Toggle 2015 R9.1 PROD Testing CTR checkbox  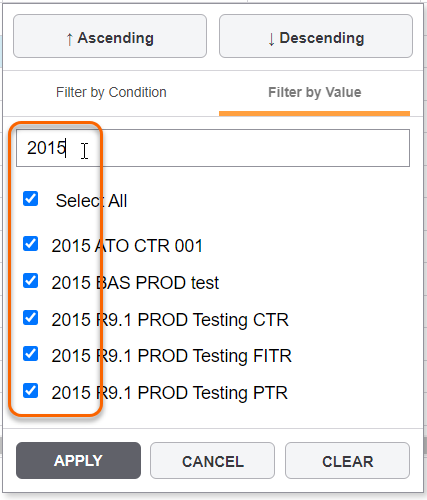point(30,318)
